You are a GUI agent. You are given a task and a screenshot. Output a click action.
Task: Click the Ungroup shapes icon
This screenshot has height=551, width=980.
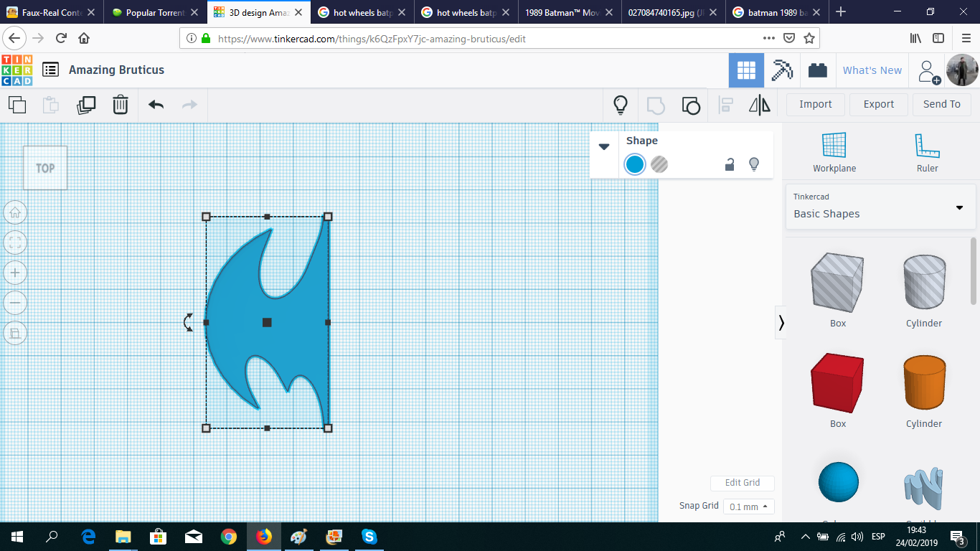coord(690,105)
